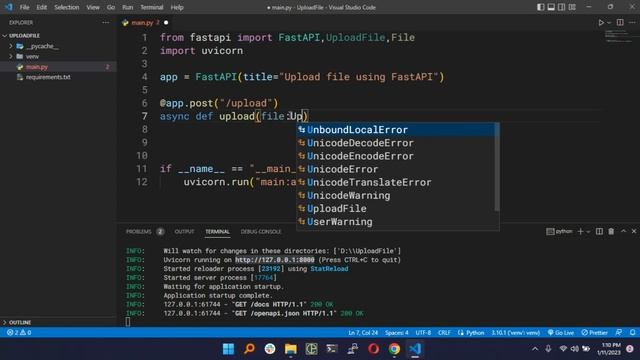Run the Python file with play icon
The width and height of the screenshot is (640, 360).
point(601,22)
